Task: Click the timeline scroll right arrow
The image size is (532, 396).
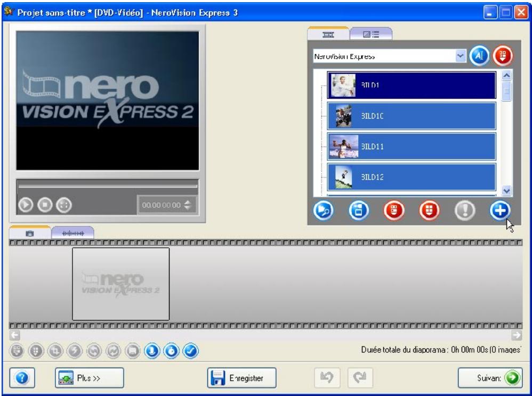Action: click(x=517, y=335)
